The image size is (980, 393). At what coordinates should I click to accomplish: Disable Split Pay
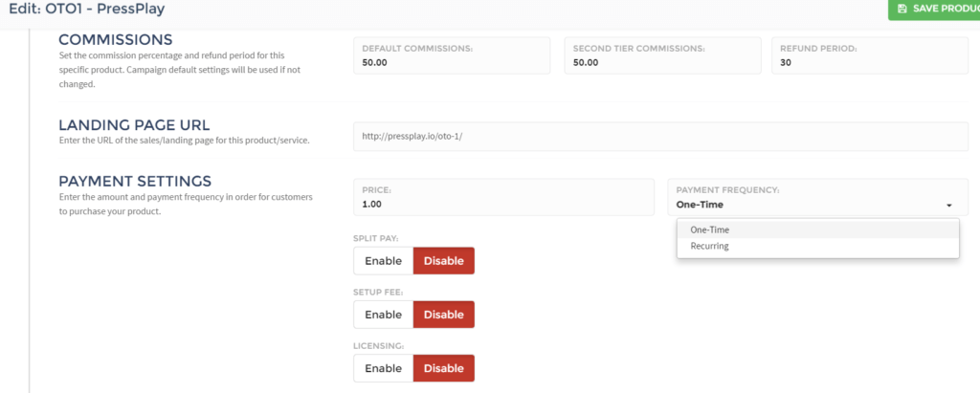444,260
